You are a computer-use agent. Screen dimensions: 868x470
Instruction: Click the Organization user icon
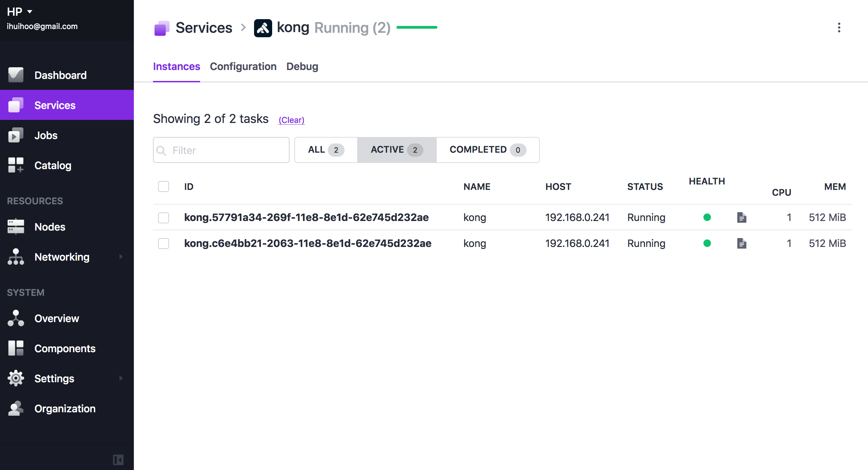[16, 409]
